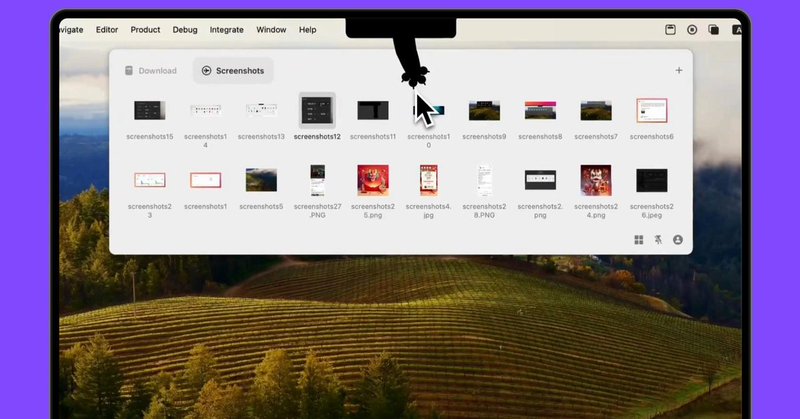
Task: Open the Product menu
Action: pyautogui.click(x=145, y=30)
